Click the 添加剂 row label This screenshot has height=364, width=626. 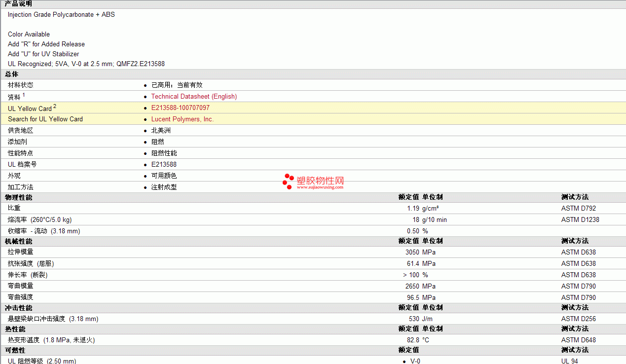(x=17, y=142)
